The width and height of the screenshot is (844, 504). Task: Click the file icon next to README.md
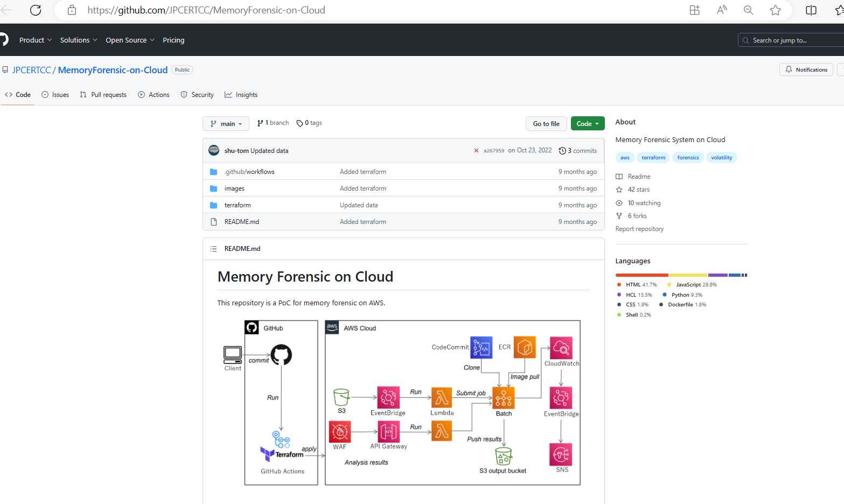pos(214,221)
